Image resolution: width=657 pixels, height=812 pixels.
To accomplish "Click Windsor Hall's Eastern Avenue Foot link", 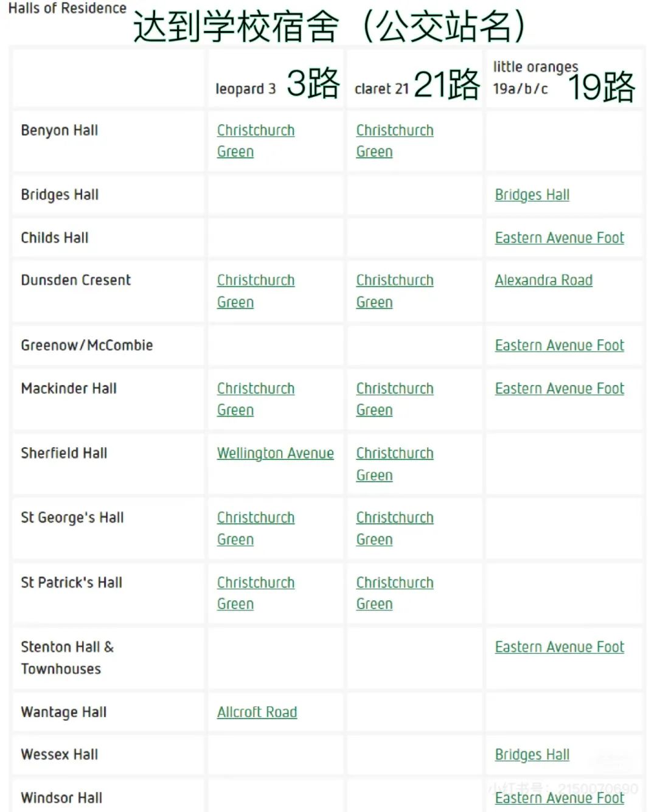I will tap(559, 798).
